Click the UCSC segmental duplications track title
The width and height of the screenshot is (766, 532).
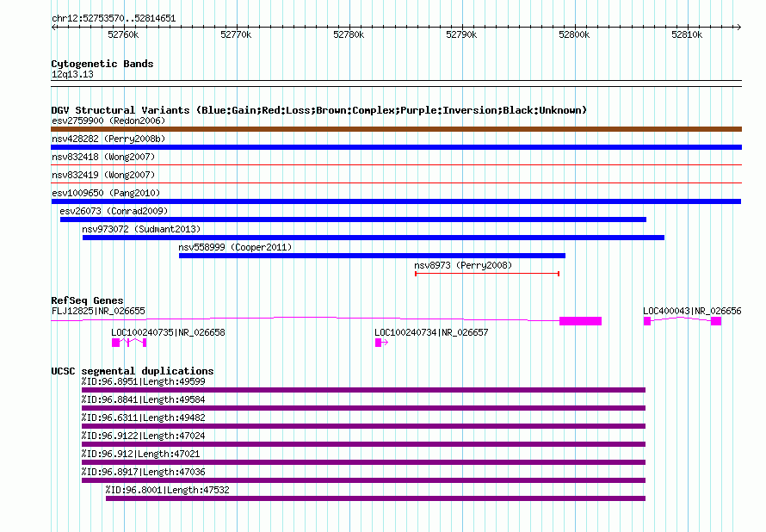[x=133, y=371]
